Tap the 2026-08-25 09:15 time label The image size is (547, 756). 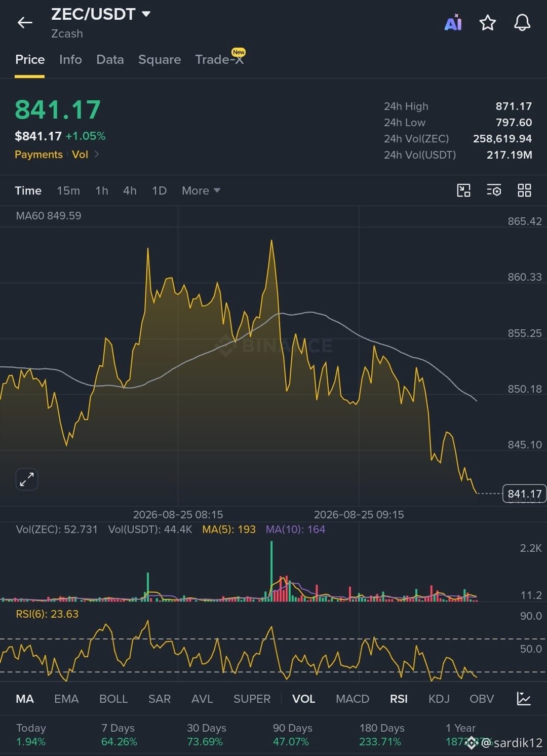coord(359,515)
